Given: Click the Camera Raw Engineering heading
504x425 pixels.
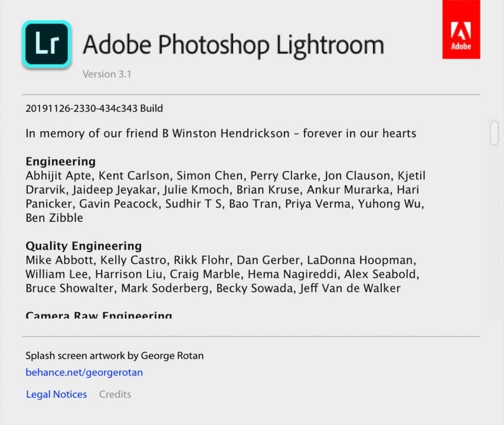Looking at the screenshot, I should [99, 315].
